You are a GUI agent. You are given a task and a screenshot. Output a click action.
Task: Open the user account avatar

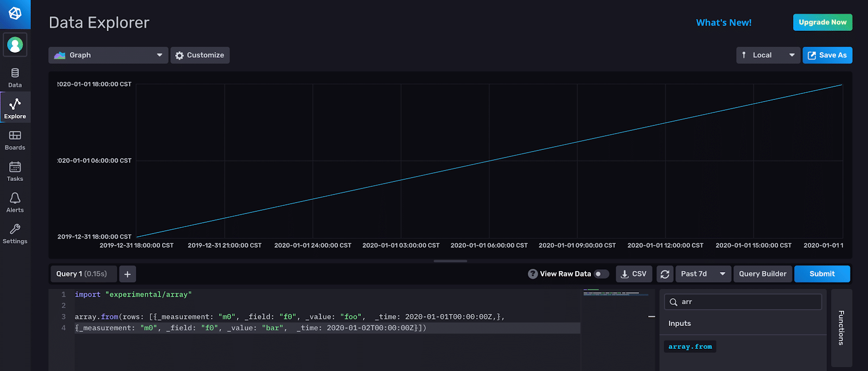pos(15,45)
